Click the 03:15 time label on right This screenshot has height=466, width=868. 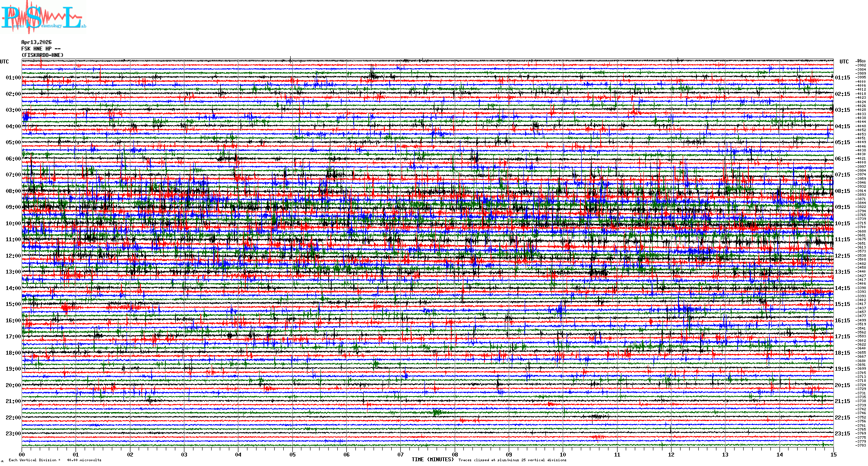coord(842,110)
